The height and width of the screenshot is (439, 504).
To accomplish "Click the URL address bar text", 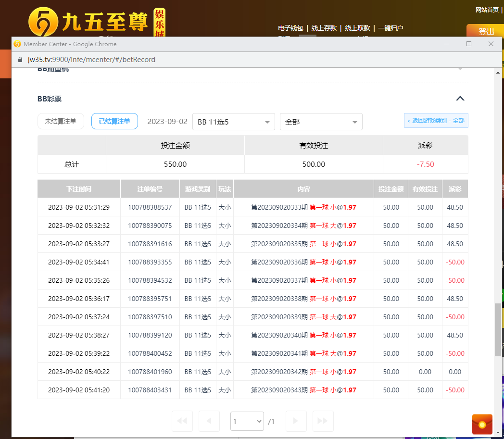I will pyautogui.click(x=91, y=60).
